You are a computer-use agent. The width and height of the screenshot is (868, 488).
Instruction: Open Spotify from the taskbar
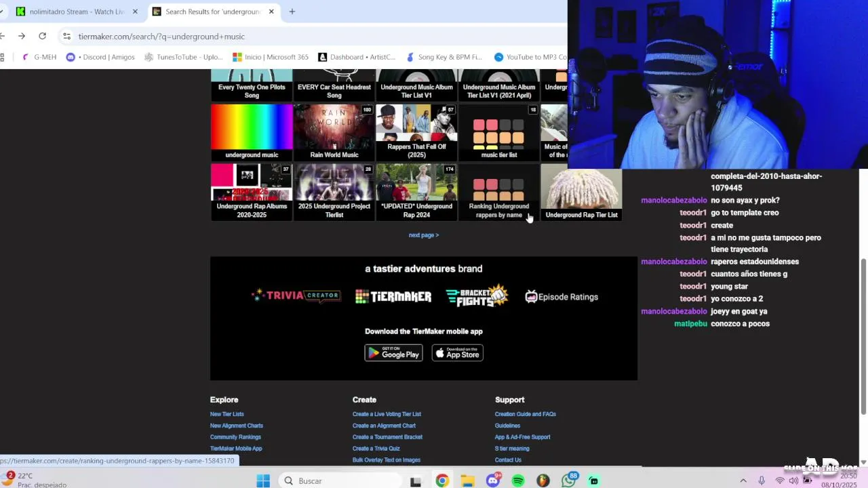[518, 481]
